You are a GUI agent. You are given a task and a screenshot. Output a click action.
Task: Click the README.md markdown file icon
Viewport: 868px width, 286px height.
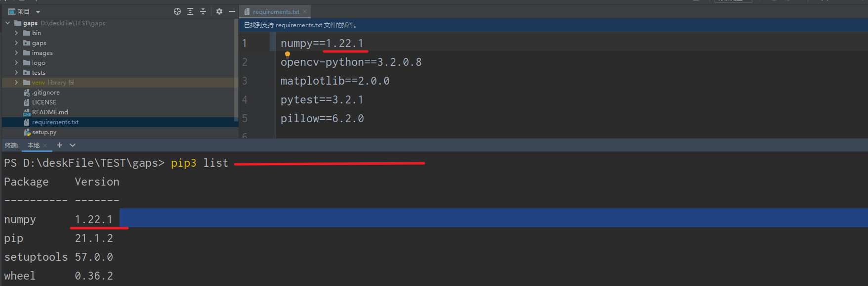pos(27,112)
